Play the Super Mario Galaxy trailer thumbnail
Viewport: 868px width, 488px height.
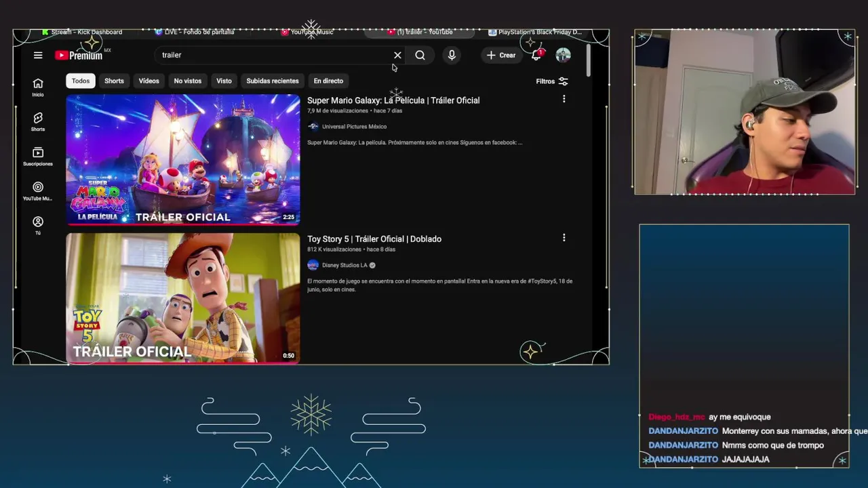[183, 159]
